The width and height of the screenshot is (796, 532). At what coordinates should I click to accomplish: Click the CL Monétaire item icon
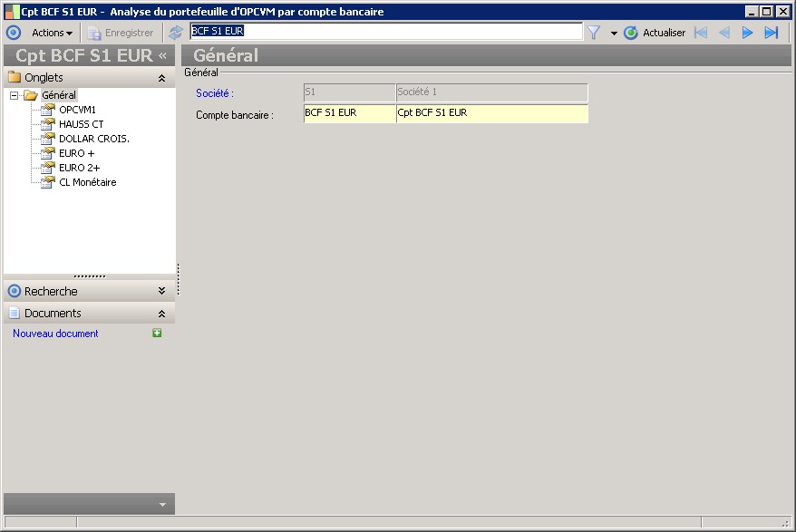48,182
